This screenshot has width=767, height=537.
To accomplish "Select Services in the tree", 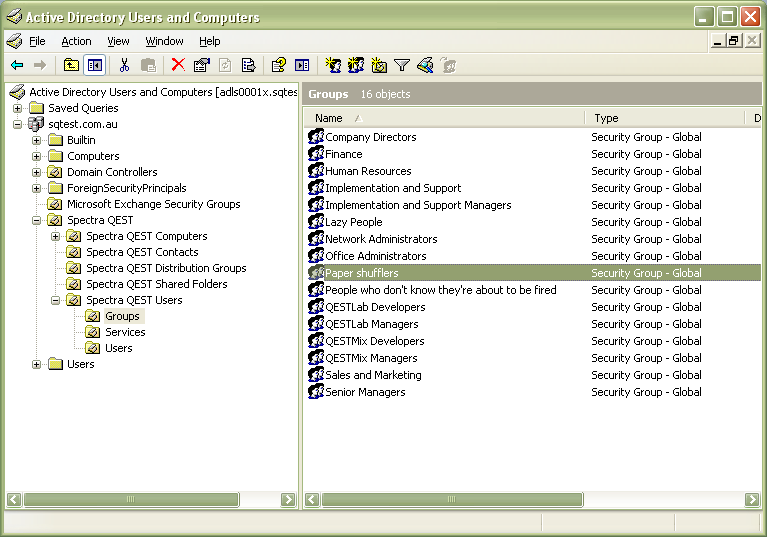I will point(125,332).
